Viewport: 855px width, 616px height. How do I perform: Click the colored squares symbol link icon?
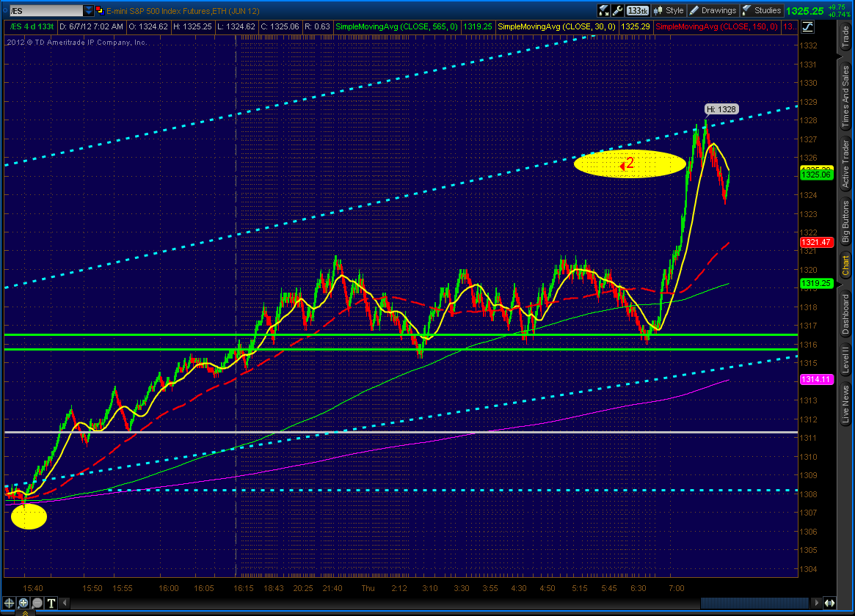tap(100, 10)
